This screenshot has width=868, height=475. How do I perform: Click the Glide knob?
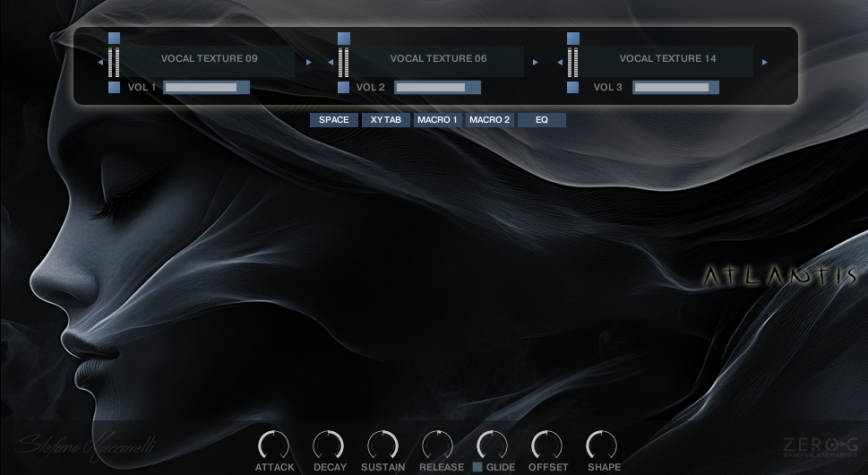point(492,445)
